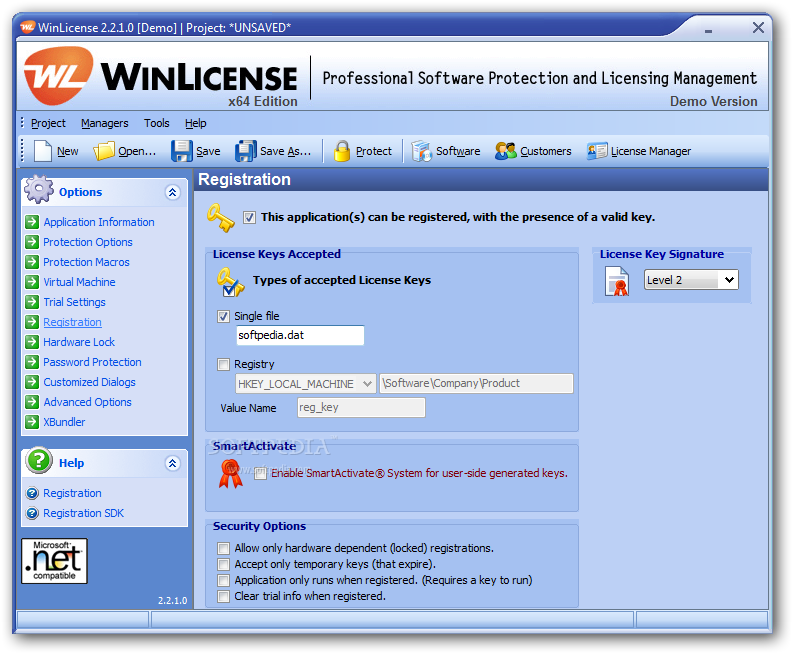Screen dimensions: 793x654
Task: Click green arrow beside XBundler
Action: click(x=32, y=422)
